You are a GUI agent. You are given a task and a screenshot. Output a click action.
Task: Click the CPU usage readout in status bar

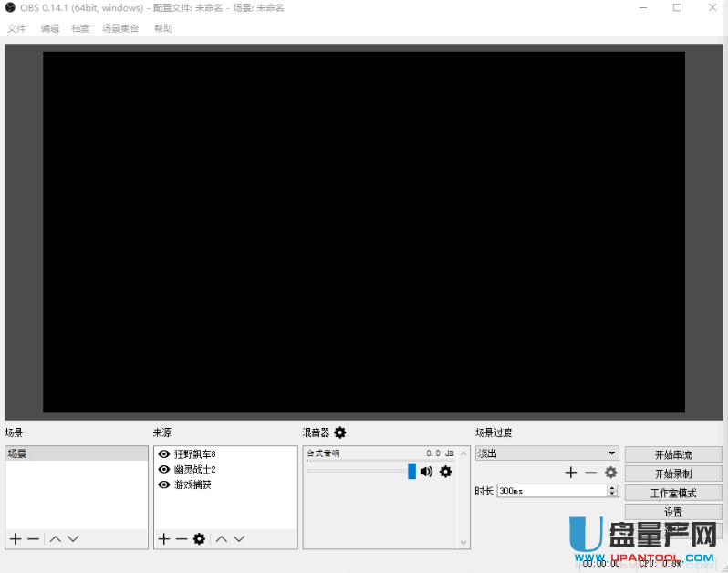tap(660, 563)
